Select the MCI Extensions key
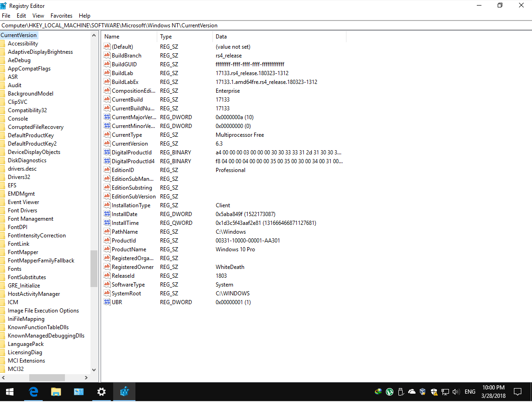The height and width of the screenshot is (402, 532). [x=26, y=361]
